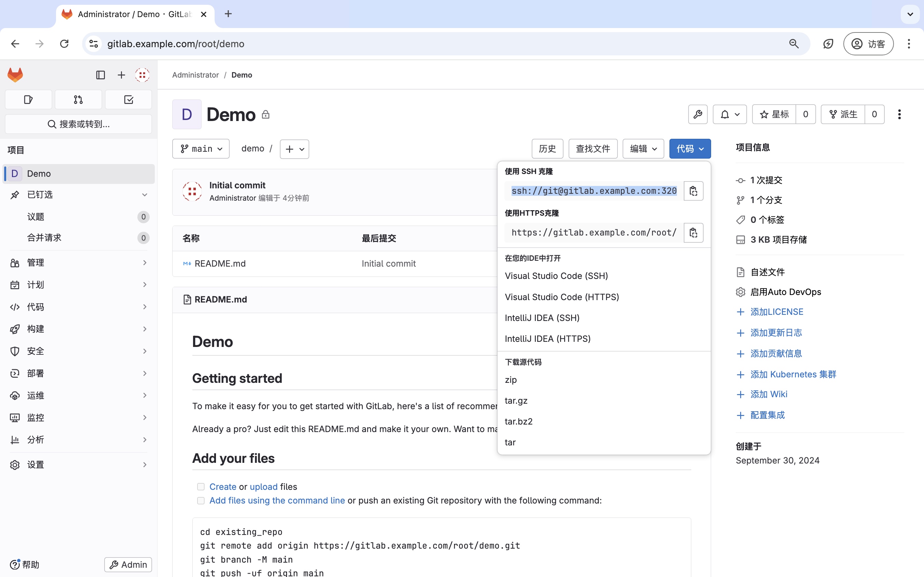The height and width of the screenshot is (577, 924).
Task: Open the 添加LICENSE link
Action: coord(776,312)
